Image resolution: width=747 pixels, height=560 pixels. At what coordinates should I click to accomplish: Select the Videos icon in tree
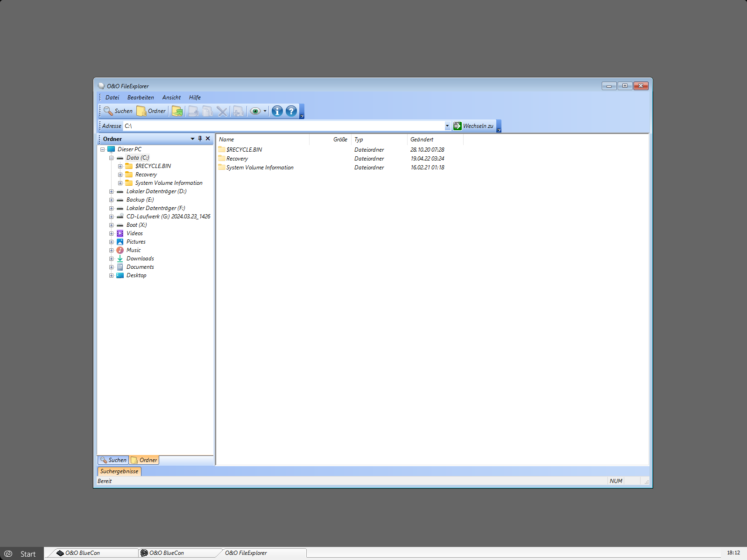(x=120, y=233)
